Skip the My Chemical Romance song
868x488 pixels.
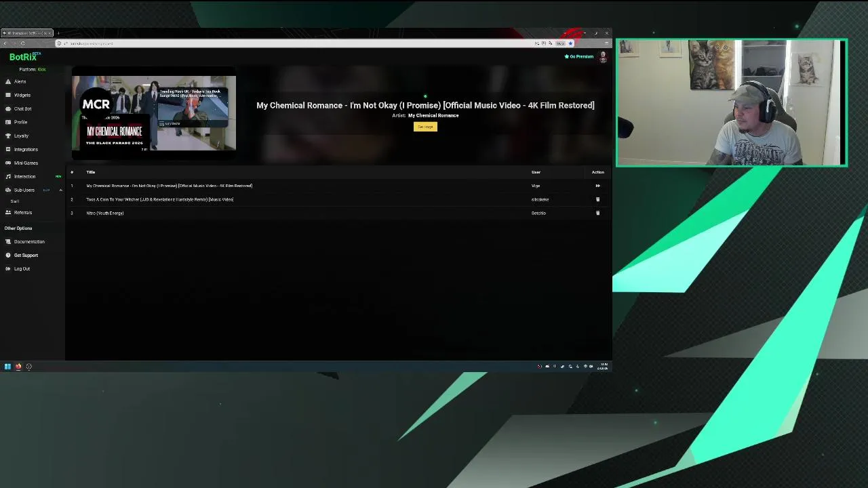[597, 186]
